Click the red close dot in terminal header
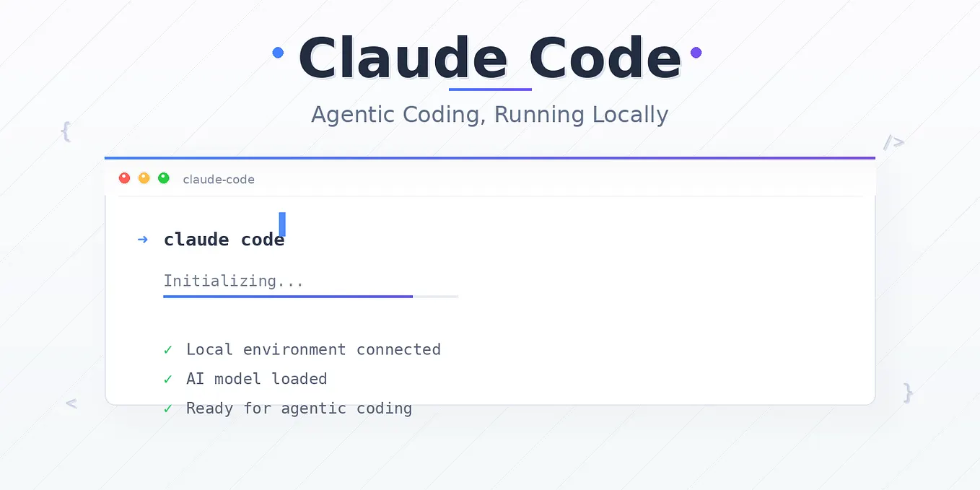 (124, 178)
